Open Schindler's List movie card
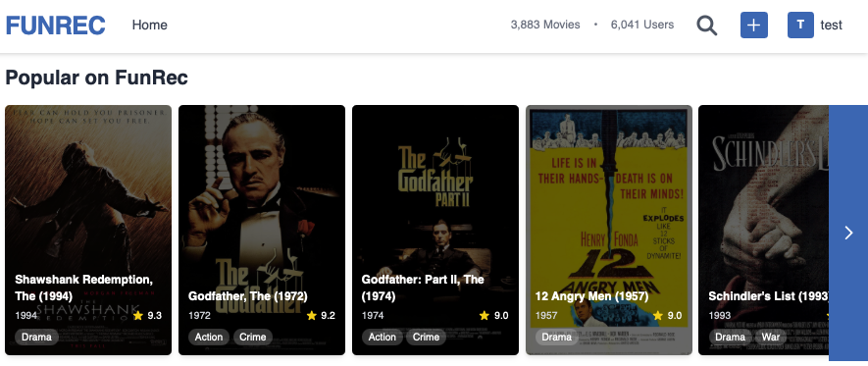The width and height of the screenshot is (868, 366). pyautogui.click(x=764, y=230)
